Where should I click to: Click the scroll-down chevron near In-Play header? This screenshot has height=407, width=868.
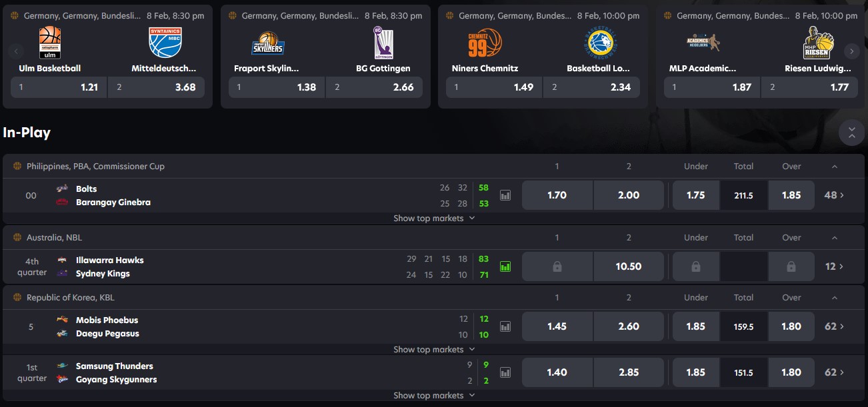851,133
